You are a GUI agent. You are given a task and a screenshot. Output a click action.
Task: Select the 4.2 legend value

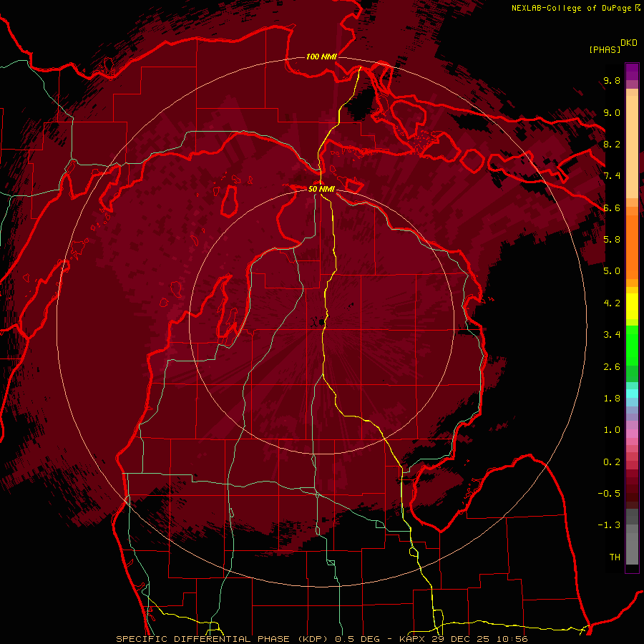pyautogui.click(x=612, y=303)
